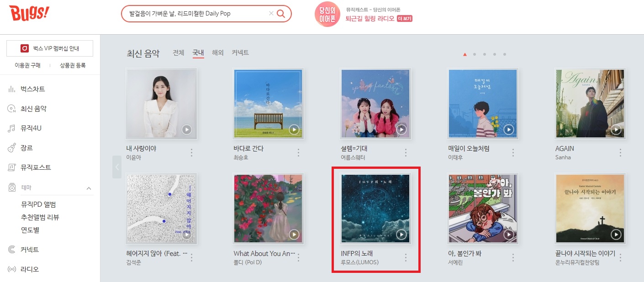Screen dimensions: 644x282
Task: Play the 내 사랑이야 album
Action: [186, 130]
